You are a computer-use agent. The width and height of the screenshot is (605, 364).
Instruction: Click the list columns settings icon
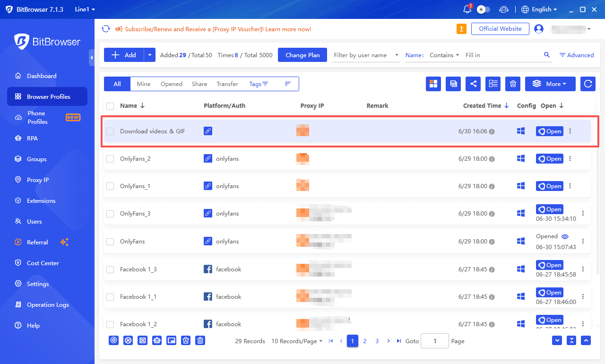pos(493,84)
